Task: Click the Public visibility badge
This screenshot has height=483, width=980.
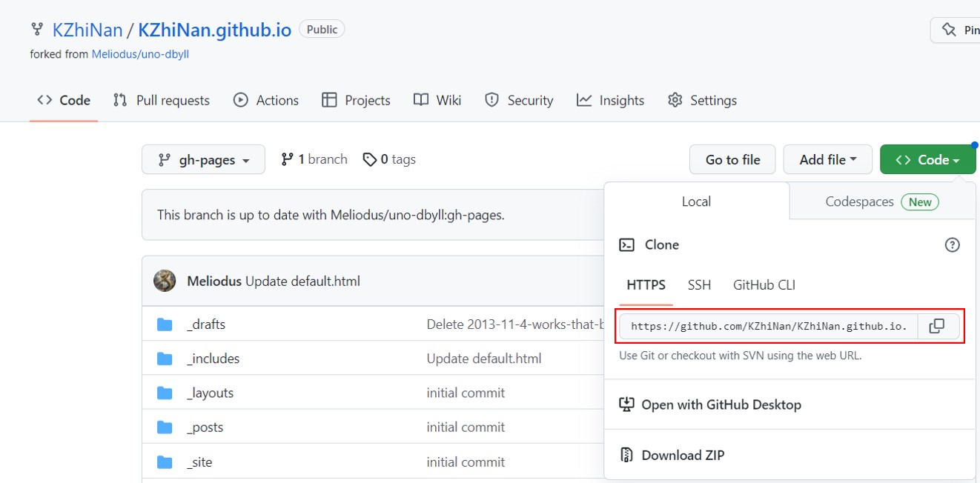Action: tap(322, 30)
